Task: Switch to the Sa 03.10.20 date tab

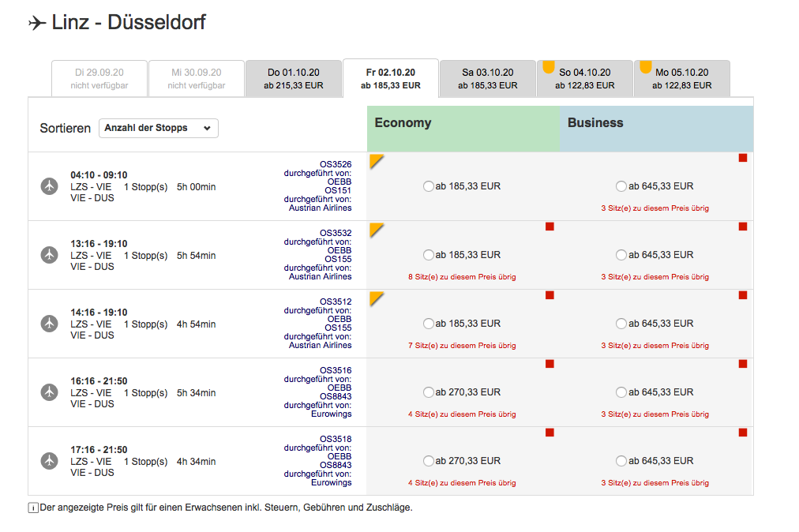Action: tap(487, 78)
